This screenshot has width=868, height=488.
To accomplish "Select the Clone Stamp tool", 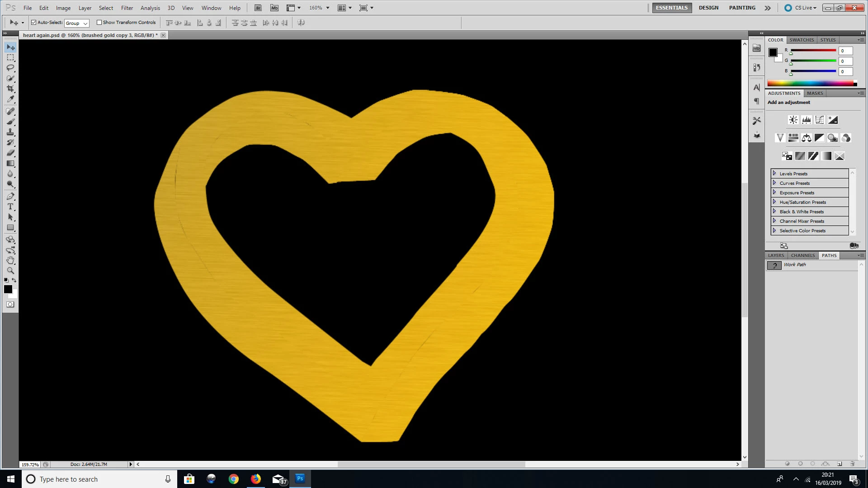I will click(x=10, y=132).
